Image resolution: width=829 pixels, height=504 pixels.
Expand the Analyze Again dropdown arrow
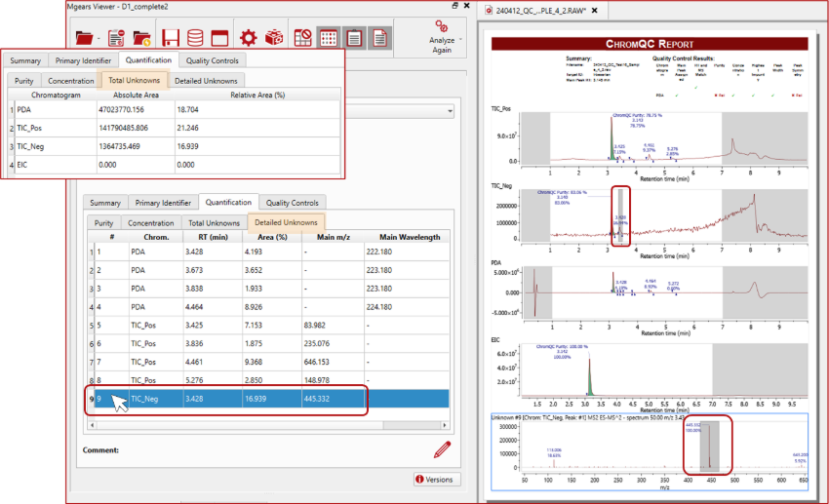[460, 40]
